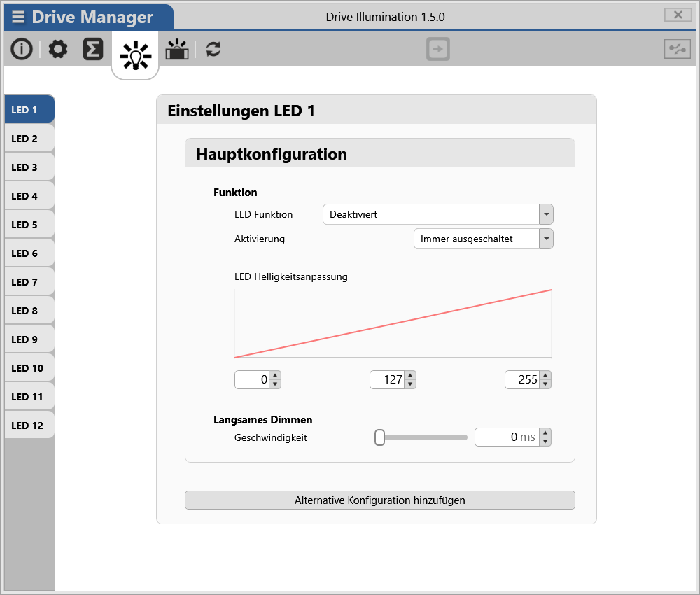Viewport: 700px width, 595px height.
Task: Open the info icon in the toolbar
Action: (22, 50)
